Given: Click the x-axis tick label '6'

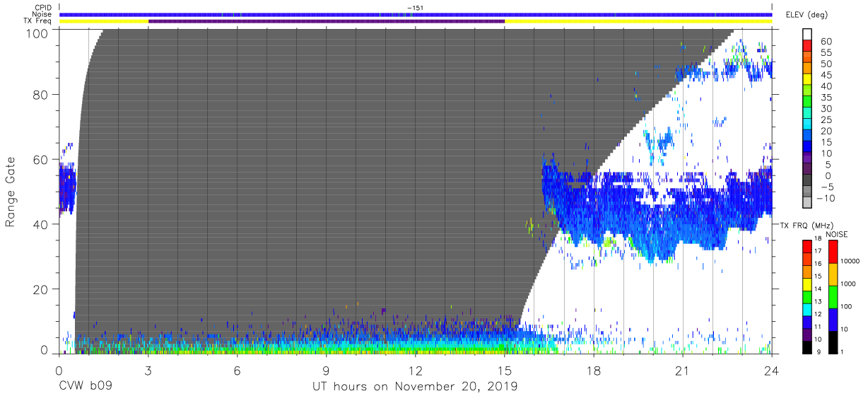Looking at the screenshot, I should [237, 370].
